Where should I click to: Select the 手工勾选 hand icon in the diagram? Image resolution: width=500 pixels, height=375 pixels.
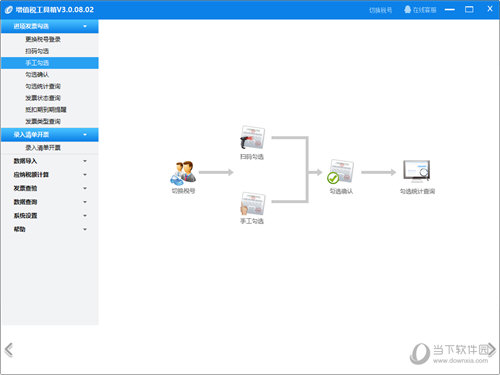[252, 204]
